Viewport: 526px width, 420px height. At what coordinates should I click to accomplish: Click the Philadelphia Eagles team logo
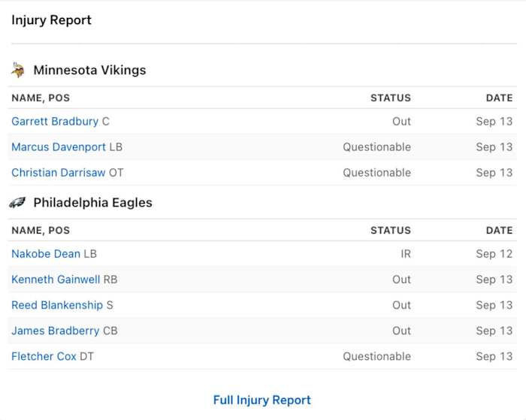(17, 203)
